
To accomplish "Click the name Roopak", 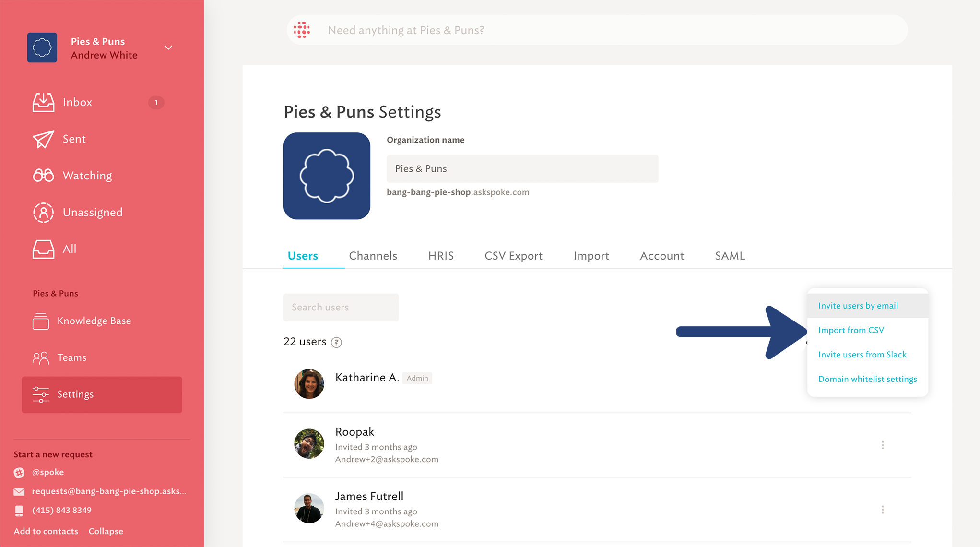I will 354,432.
